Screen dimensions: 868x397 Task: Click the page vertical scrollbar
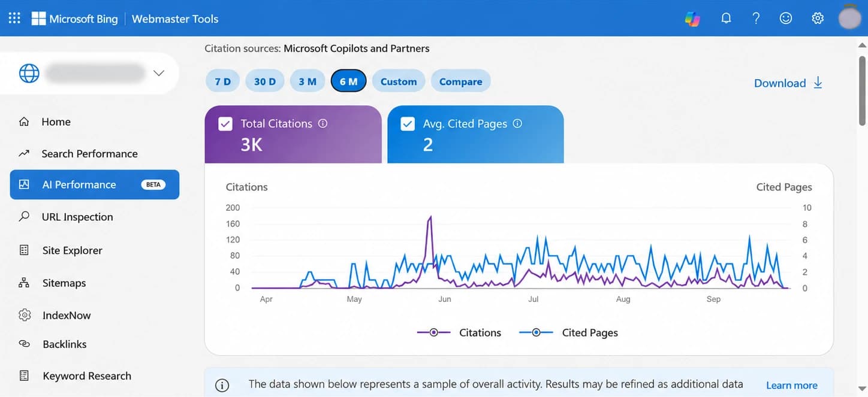(x=862, y=90)
